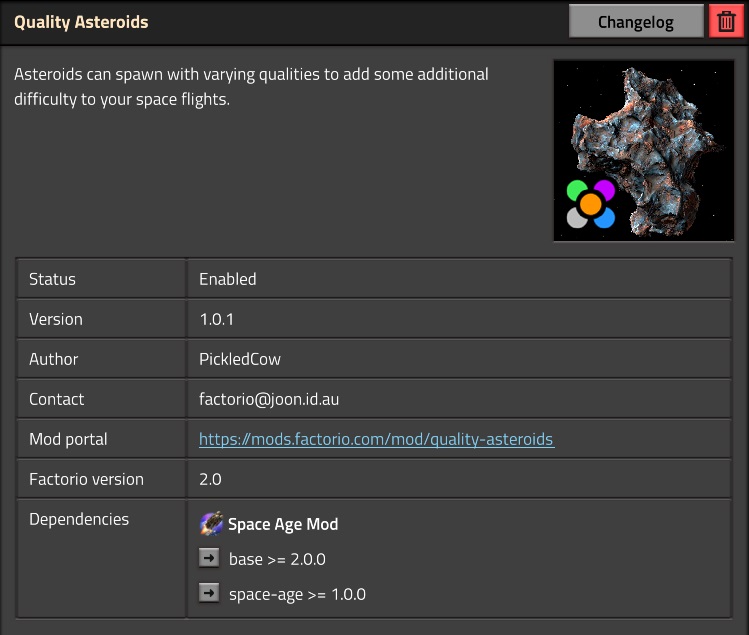Click the version number 1.0.1
The height and width of the screenshot is (635, 749).
coord(216,319)
